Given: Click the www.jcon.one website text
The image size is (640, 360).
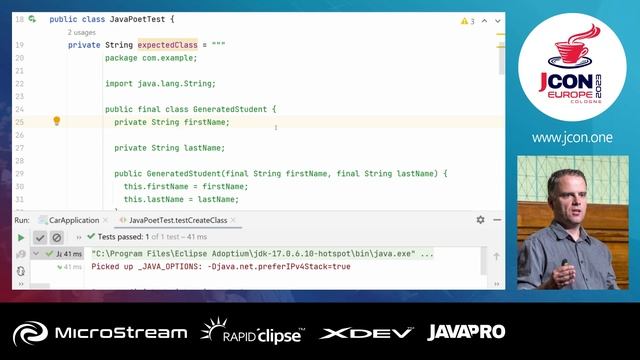Looking at the screenshot, I should 572,138.
